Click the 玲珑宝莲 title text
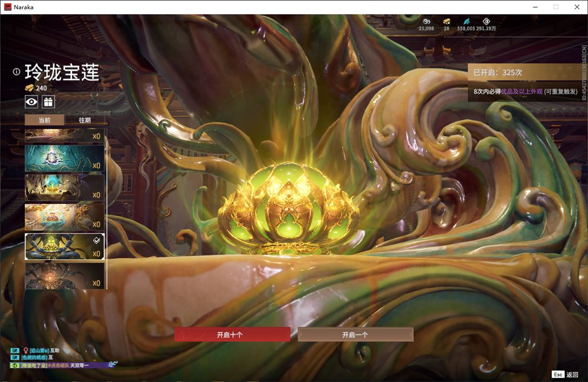Viewport: 588px width, 382px height. point(62,72)
